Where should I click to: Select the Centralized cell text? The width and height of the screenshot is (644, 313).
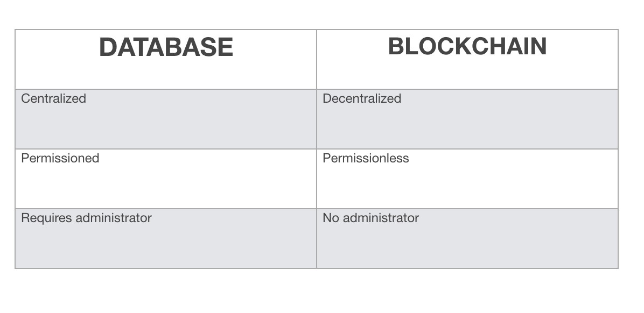click(x=53, y=98)
